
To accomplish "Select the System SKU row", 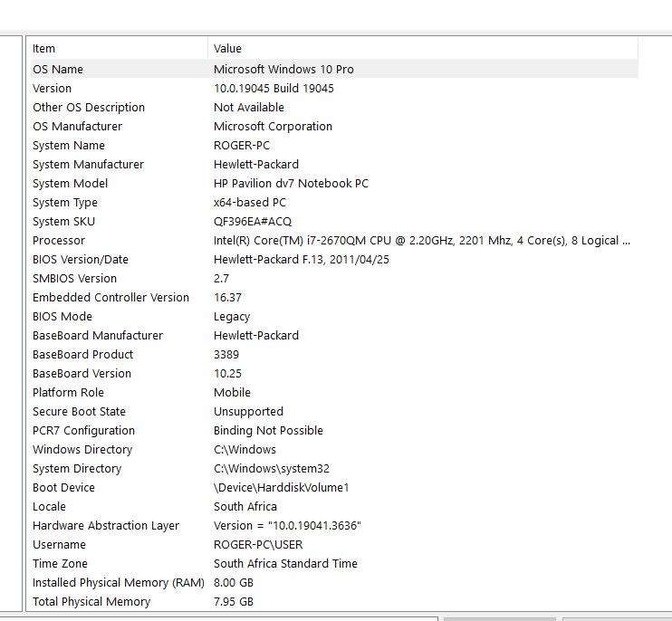I will (x=63, y=221).
